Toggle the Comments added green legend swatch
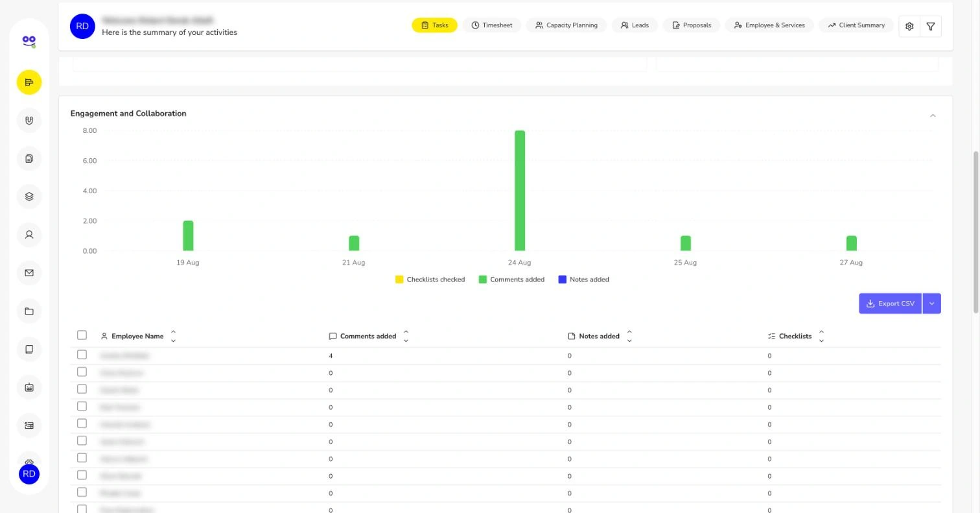Viewport: 980px width, 513px height. click(x=482, y=280)
